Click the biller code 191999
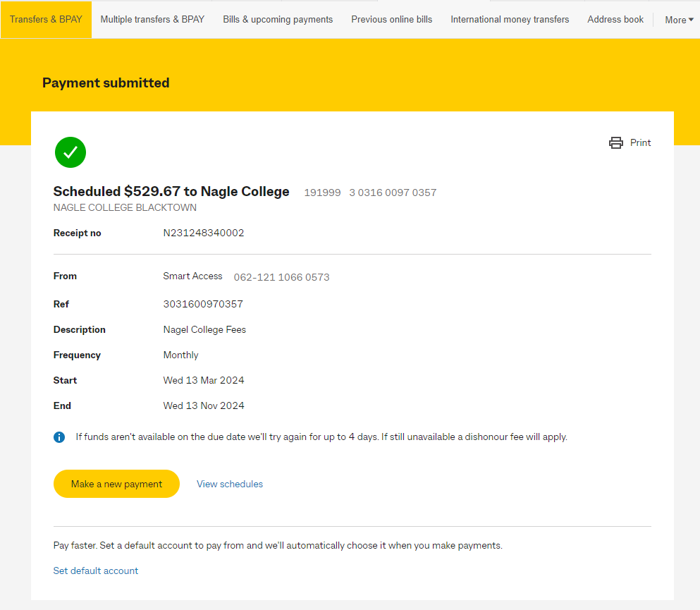The height and width of the screenshot is (610, 700). click(x=322, y=193)
